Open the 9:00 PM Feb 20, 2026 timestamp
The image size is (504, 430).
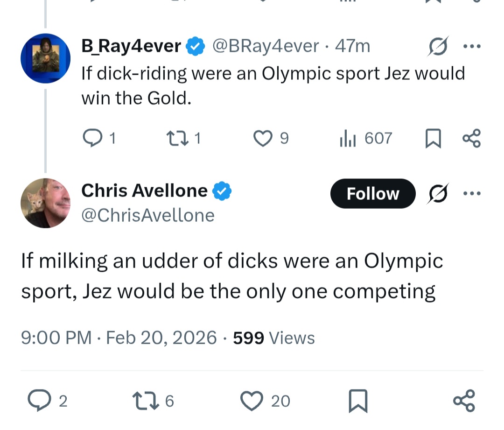click(x=119, y=338)
